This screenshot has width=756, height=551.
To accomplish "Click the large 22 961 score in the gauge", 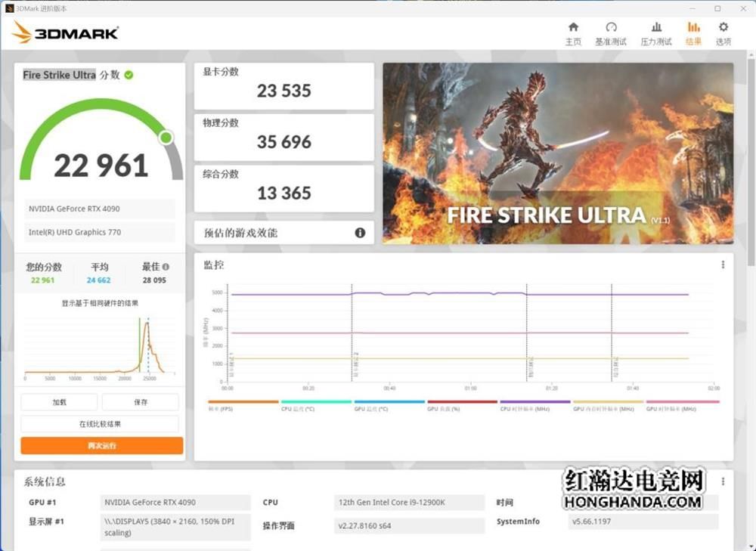I will tap(101, 166).
